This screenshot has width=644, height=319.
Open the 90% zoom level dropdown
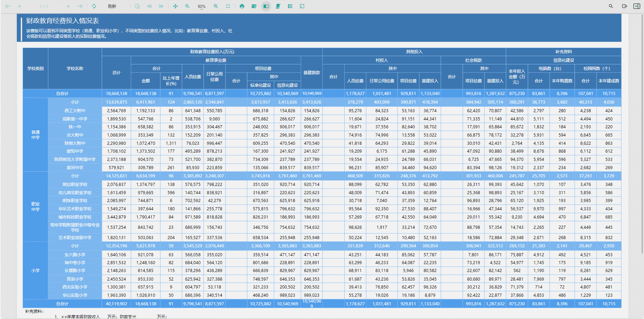coord(202,7)
